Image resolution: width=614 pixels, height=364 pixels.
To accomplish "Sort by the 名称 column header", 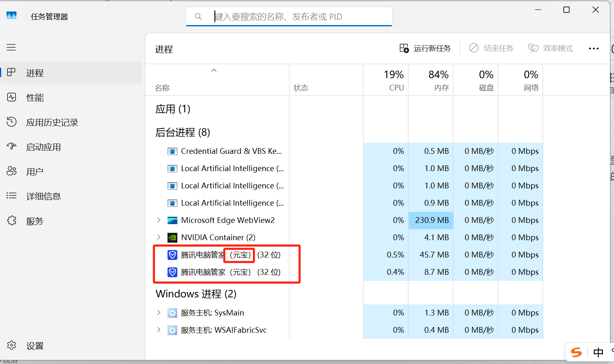I will (x=217, y=80).
